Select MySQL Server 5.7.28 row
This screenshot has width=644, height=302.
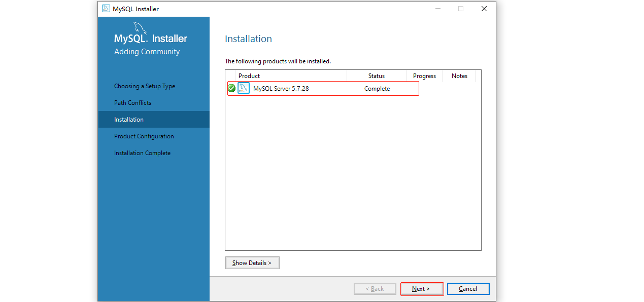tap(323, 88)
